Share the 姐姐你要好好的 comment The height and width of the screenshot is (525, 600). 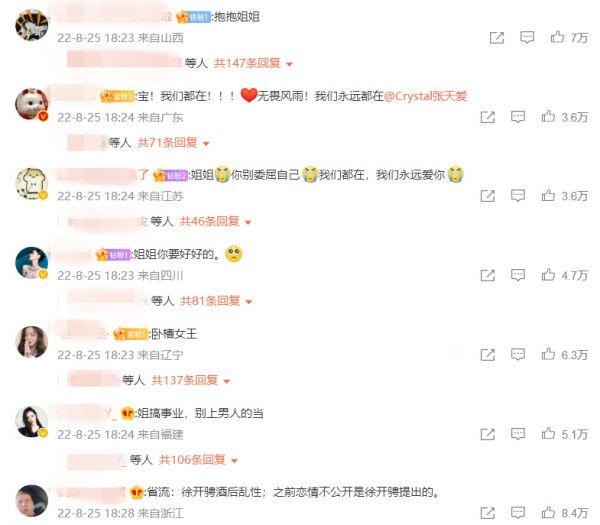(x=488, y=275)
